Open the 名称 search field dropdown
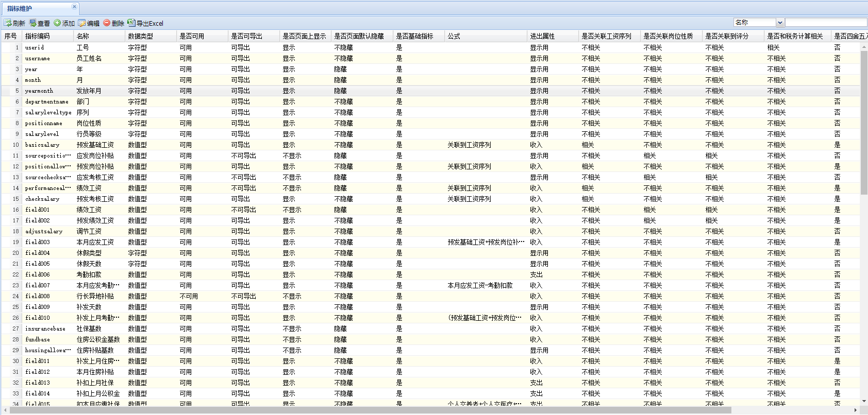Viewport: 868px width, 415px height. [780, 23]
